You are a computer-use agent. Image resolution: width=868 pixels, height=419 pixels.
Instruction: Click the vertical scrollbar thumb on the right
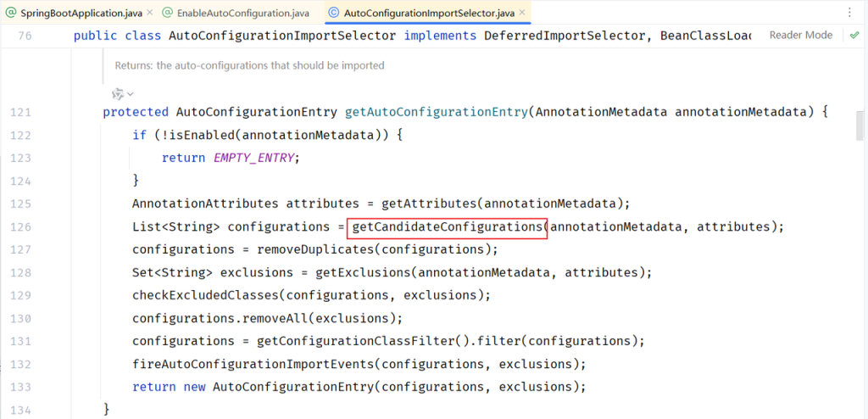click(x=860, y=125)
